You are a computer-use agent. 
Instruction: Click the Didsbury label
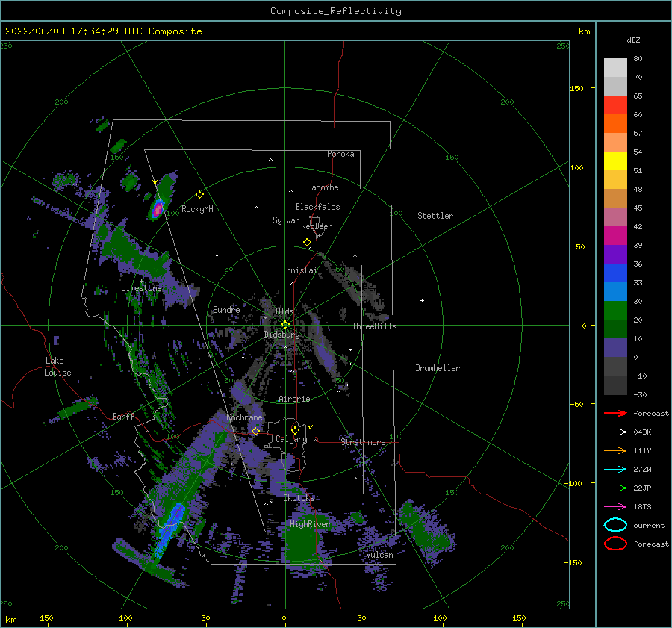click(x=282, y=335)
